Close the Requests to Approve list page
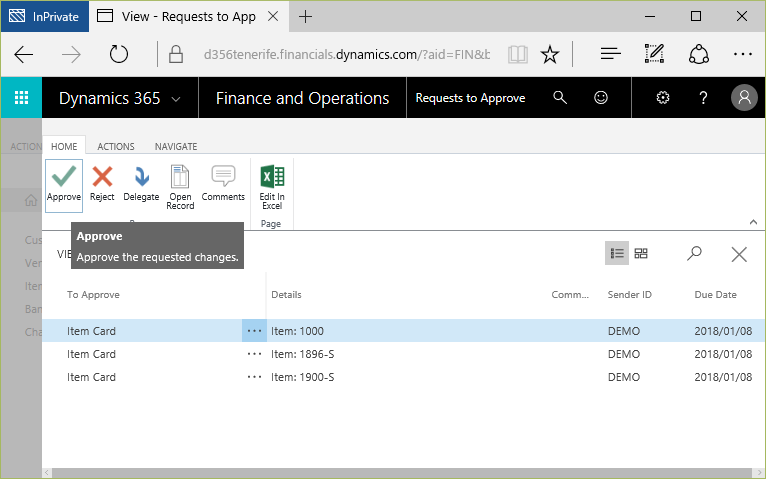This screenshot has height=479, width=766. pyautogui.click(x=739, y=254)
